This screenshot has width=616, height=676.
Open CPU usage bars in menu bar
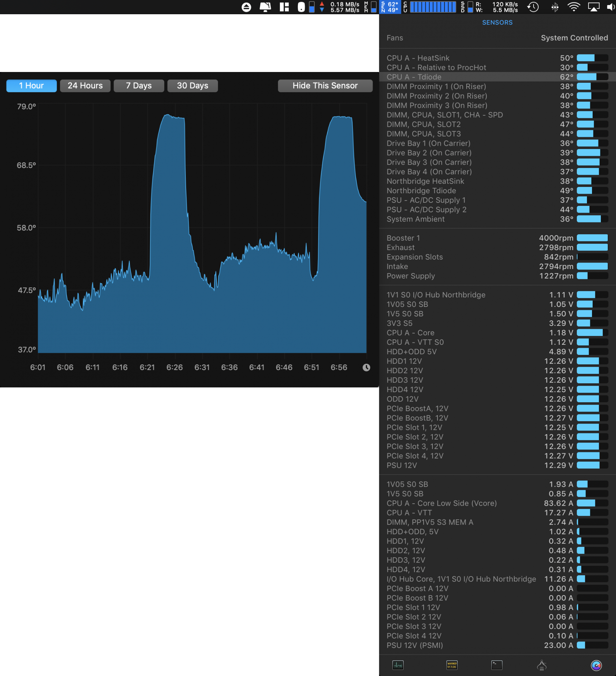click(x=430, y=7)
